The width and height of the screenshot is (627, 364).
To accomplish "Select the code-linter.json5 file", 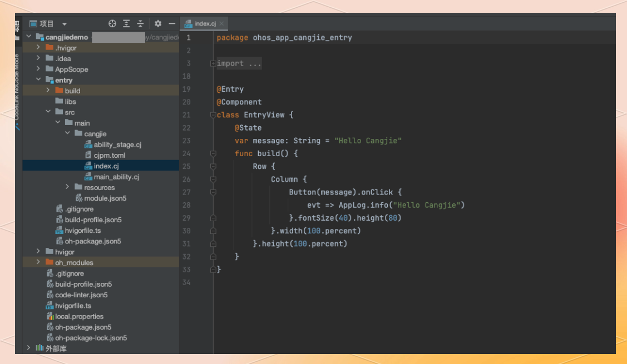I will (x=77, y=295).
